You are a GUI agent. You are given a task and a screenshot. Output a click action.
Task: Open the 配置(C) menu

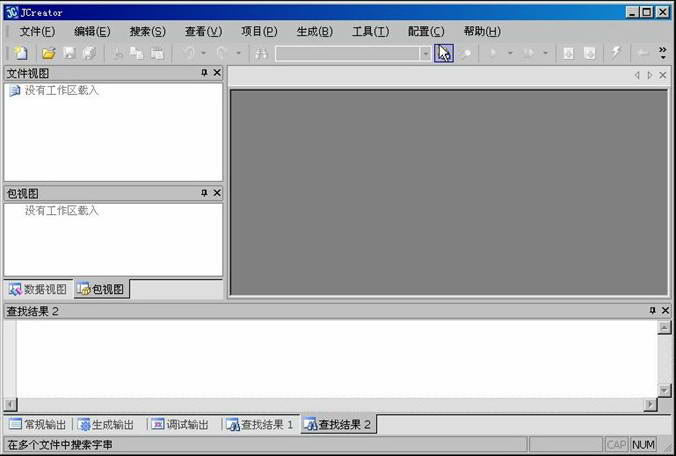pyautogui.click(x=426, y=31)
